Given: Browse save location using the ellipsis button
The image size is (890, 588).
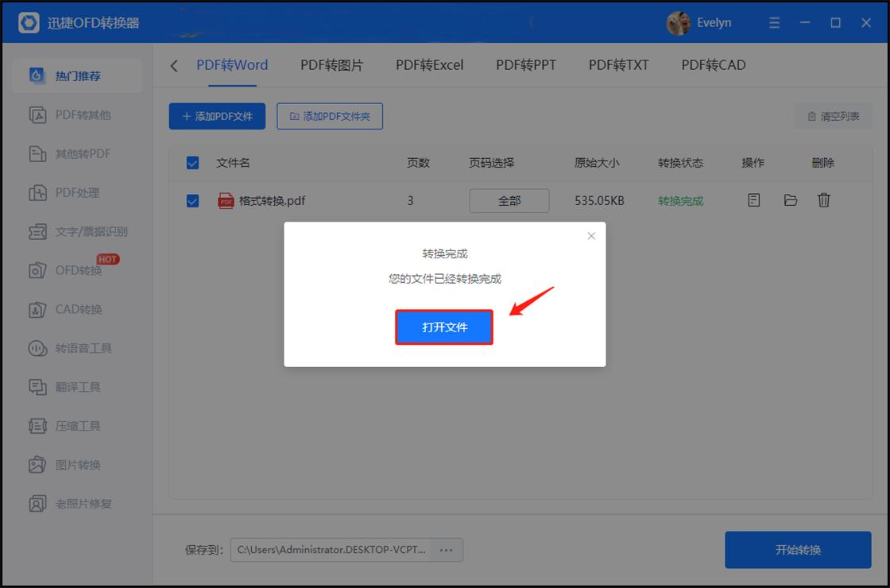Looking at the screenshot, I should (446, 550).
